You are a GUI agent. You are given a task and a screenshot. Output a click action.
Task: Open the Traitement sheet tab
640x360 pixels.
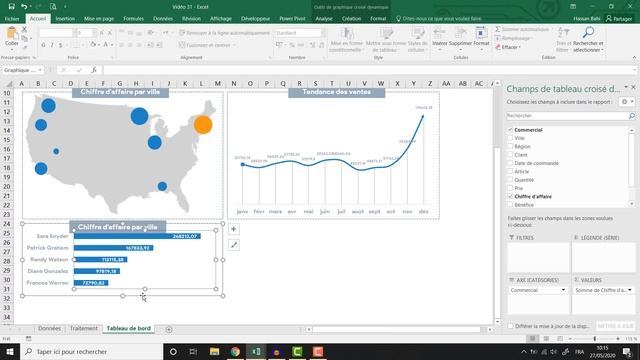tap(84, 329)
